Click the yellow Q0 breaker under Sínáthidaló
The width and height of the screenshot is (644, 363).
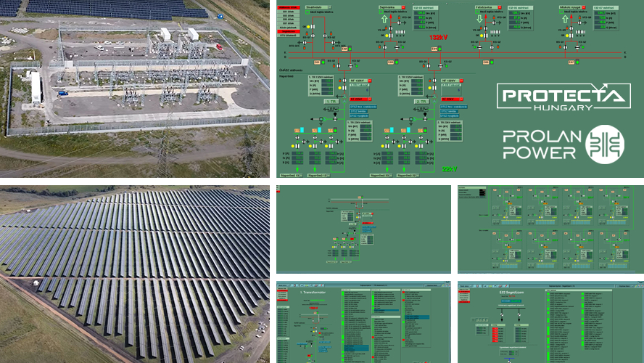click(308, 27)
